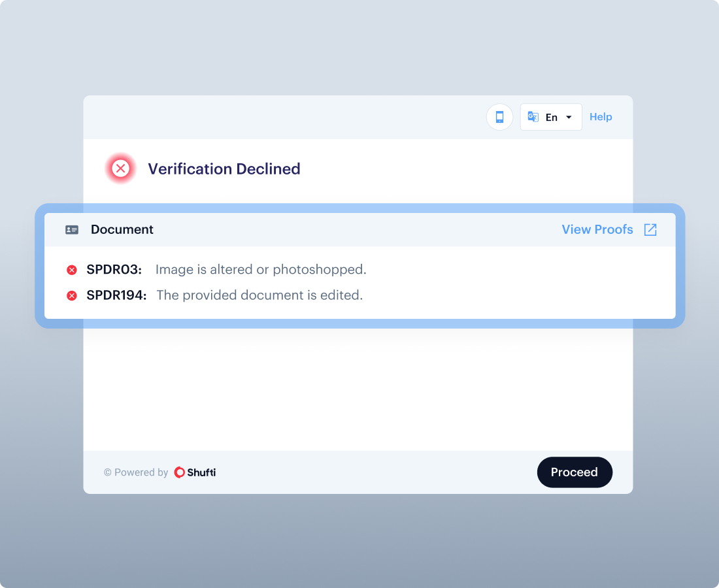Screen dimensions: 719x588
Task: Click the translate language icon
Action: 533,117
